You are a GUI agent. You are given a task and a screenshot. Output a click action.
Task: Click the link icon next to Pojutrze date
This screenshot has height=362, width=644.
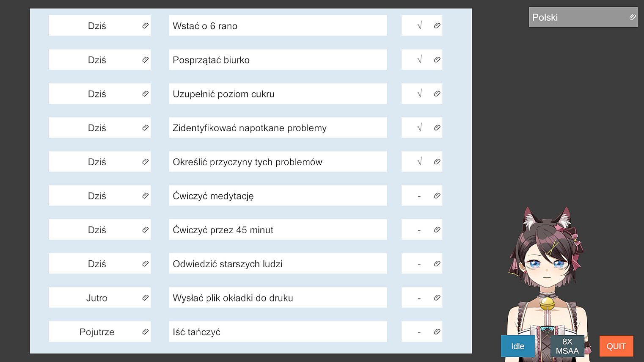(x=145, y=332)
